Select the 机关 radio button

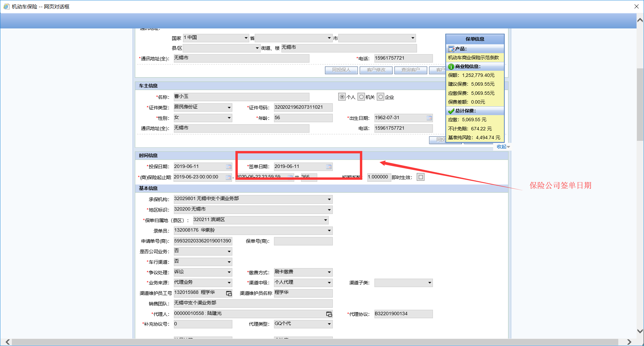pyautogui.click(x=361, y=97)
